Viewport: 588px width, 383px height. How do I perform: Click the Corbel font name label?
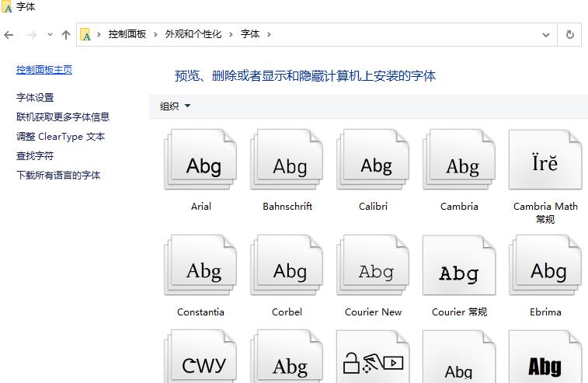[x=287, y=312]
